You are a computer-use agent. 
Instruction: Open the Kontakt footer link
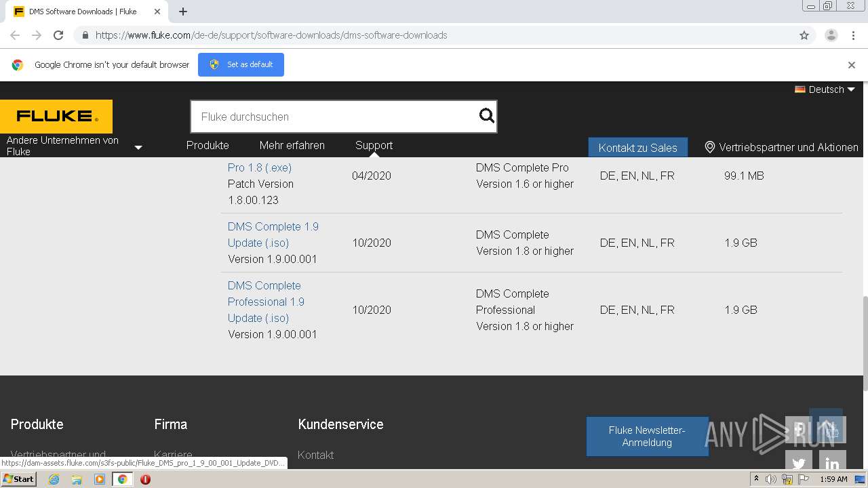tap(315, 455)
